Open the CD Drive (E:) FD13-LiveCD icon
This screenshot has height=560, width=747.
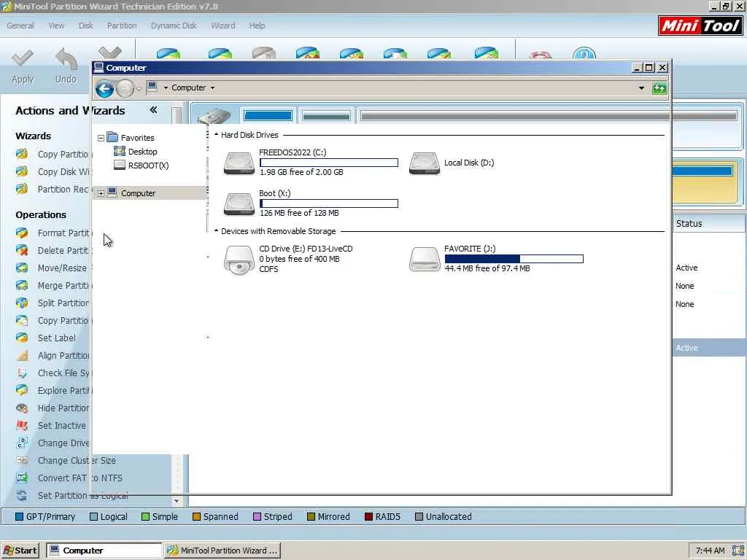coord(239,260)
